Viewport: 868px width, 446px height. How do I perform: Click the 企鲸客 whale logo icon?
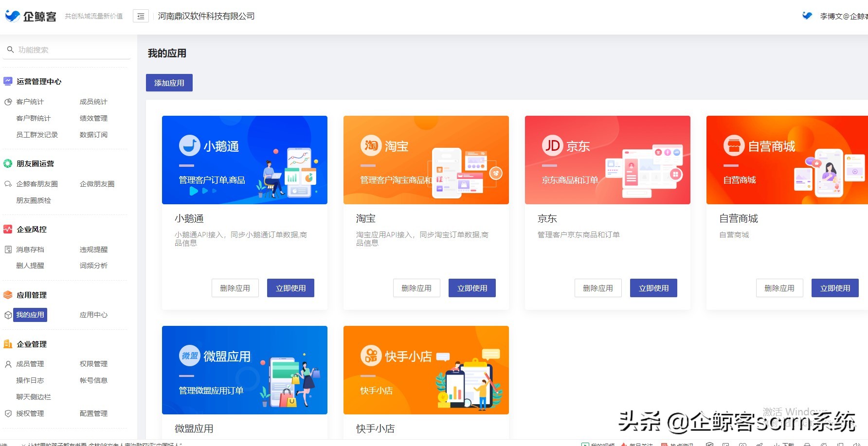tap(12, 16)
